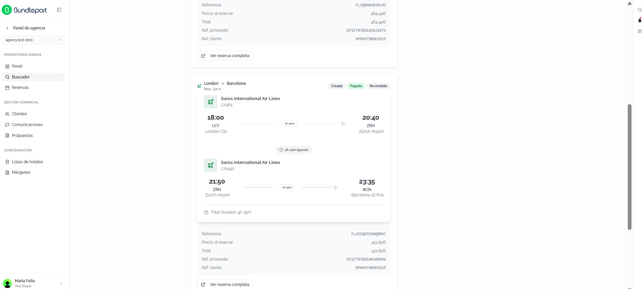Click the Propuestas document icon

7,136
